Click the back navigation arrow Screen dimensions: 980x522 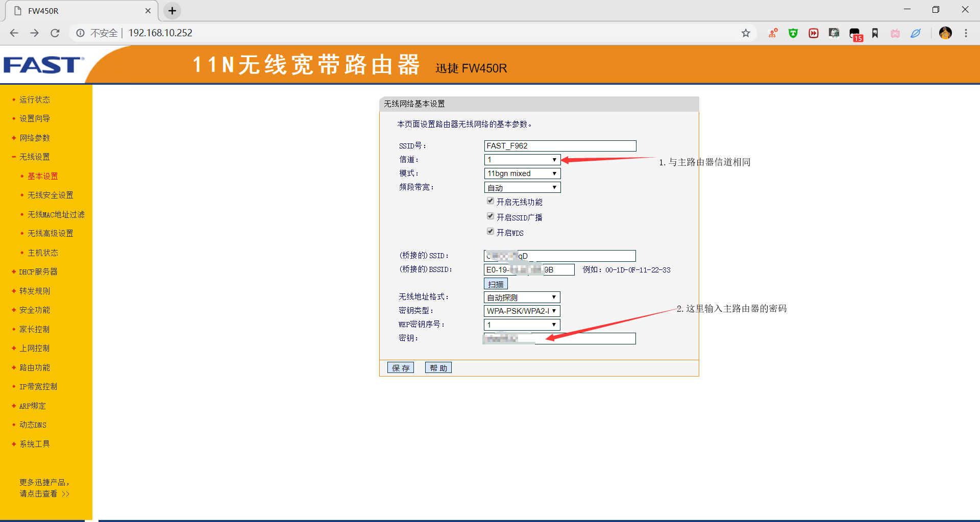14,33
